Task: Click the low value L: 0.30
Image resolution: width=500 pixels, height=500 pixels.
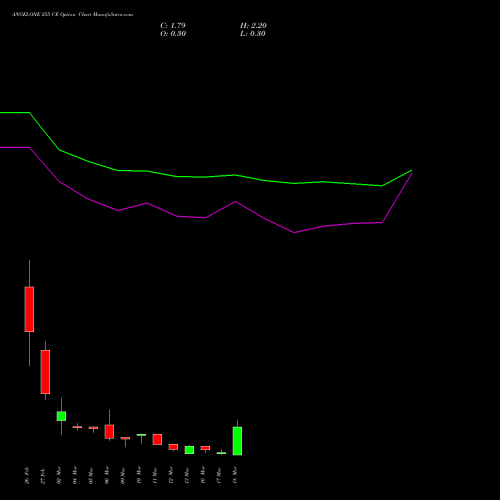Action: tap(253, 34)
